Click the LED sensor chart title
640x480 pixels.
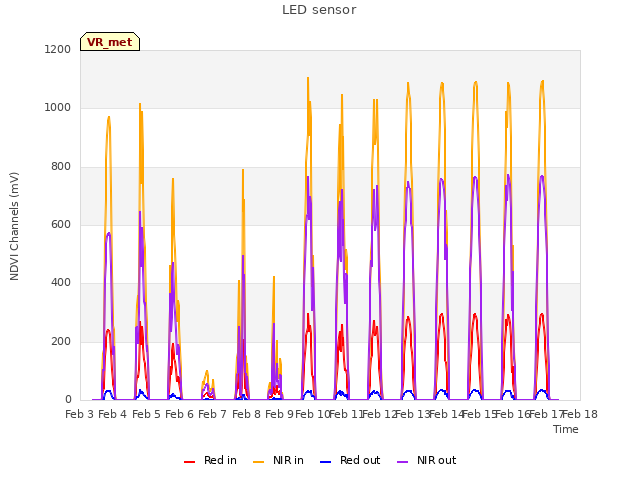(319, 10)
